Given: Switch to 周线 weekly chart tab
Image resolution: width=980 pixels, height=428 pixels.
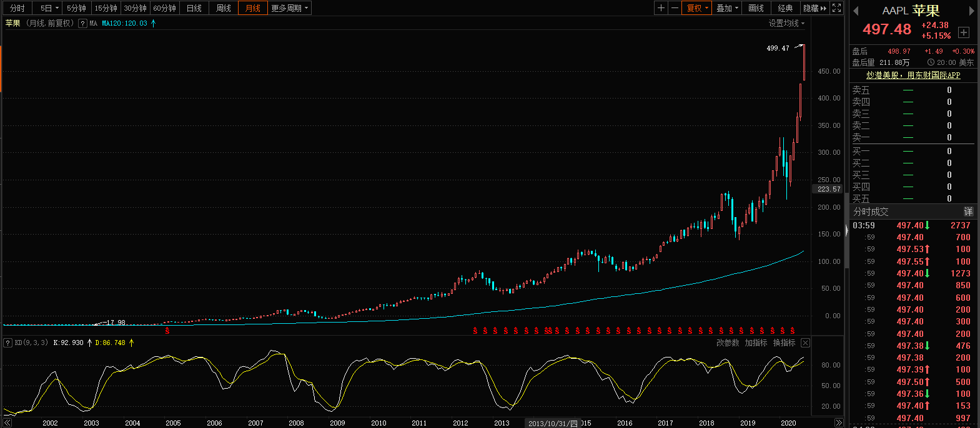Looking at the screenshot, I should (224, 8).
